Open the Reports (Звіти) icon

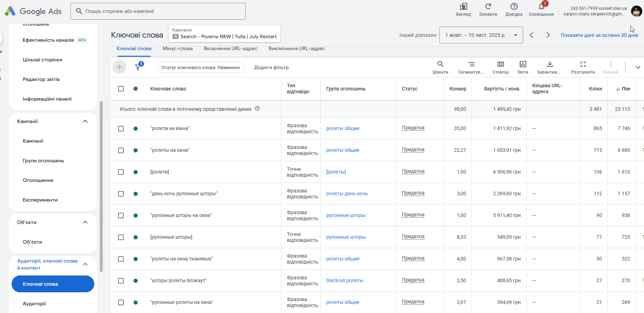pos(523,64)
